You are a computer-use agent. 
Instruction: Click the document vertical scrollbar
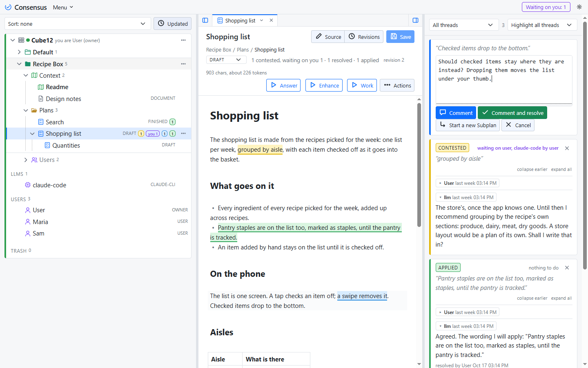[x=419, y=165]
